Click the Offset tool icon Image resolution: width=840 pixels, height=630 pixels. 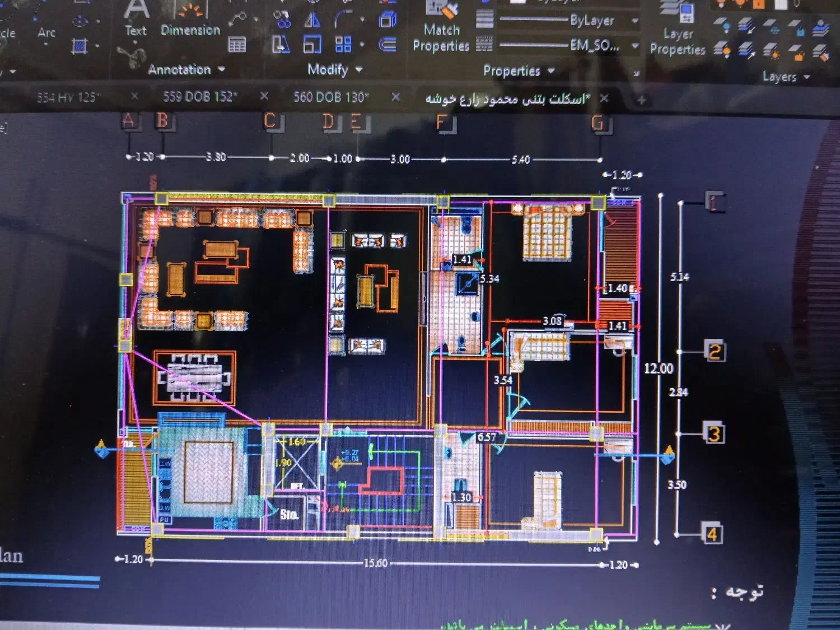click(x=387, y=44)
